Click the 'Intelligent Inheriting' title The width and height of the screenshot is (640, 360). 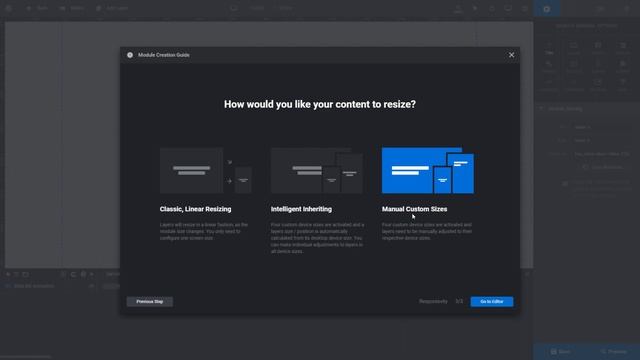tap(301, 209)
